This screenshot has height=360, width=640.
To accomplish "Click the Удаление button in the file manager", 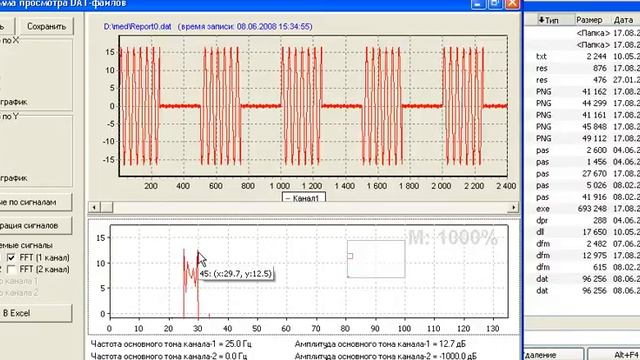I will point(553,354).
